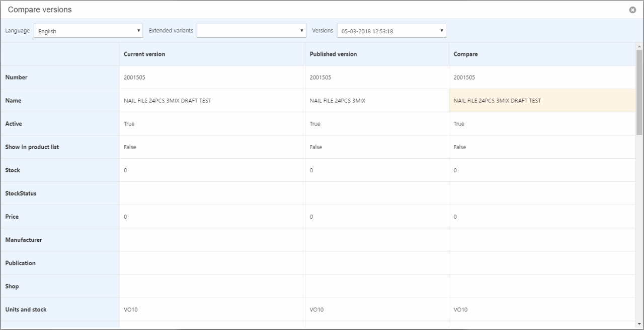Select the Number row label
The width and height of the screenshot is (644, 330).
(x=16, y=78)
